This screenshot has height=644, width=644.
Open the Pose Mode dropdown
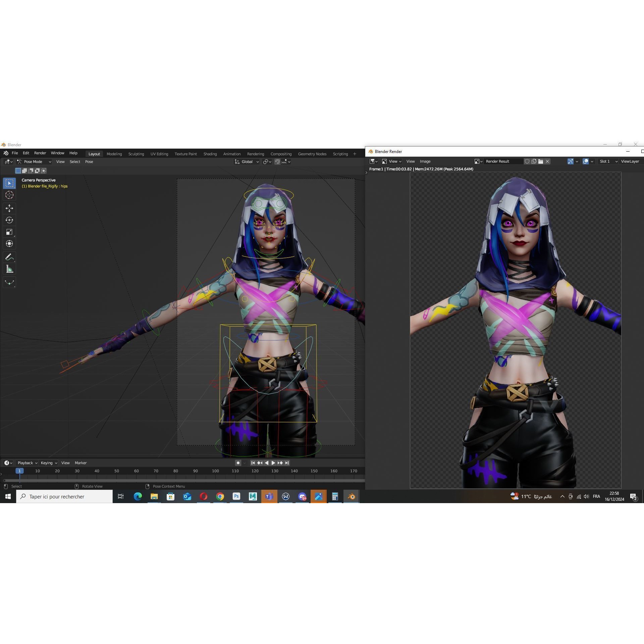coord(34,162)
